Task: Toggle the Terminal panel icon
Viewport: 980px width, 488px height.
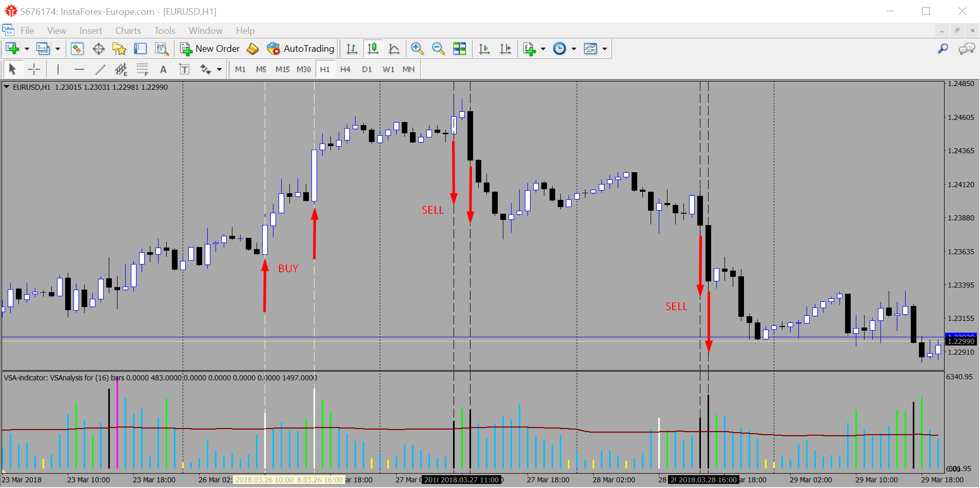Action: [140, 49]
